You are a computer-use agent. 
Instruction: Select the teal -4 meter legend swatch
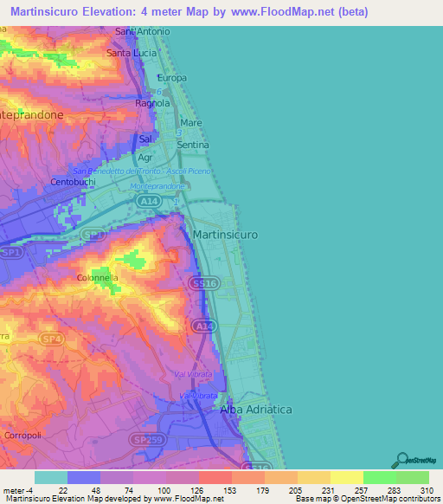pos(51,477)
